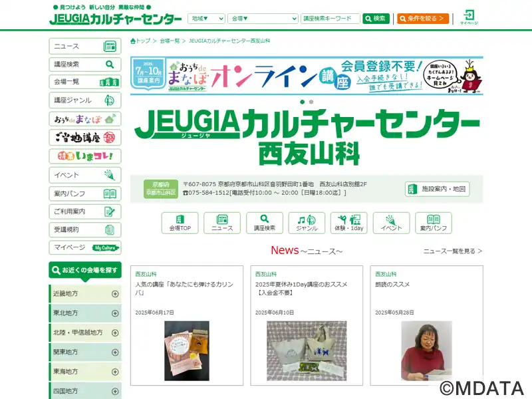This screenshot has height=399, width=532.
Task: Click the tote bags news thumbnail image
Action: pyautogui.click(x=307, y=351)
